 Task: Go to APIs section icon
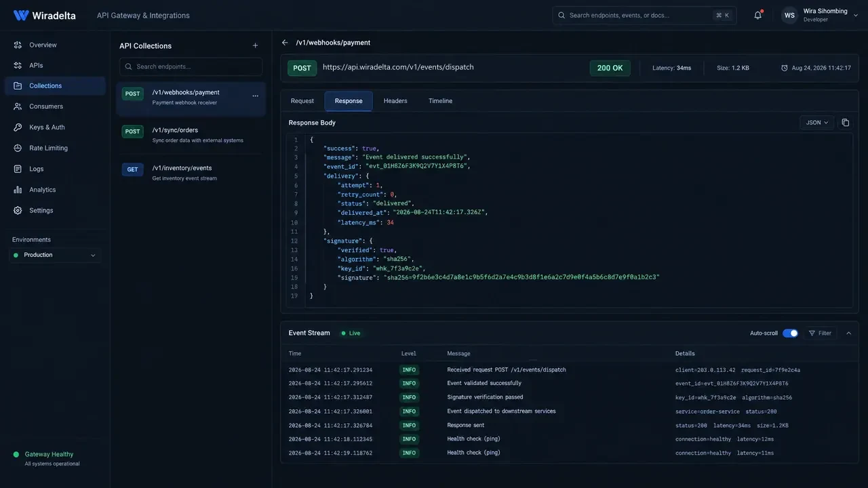pos(18,66)
